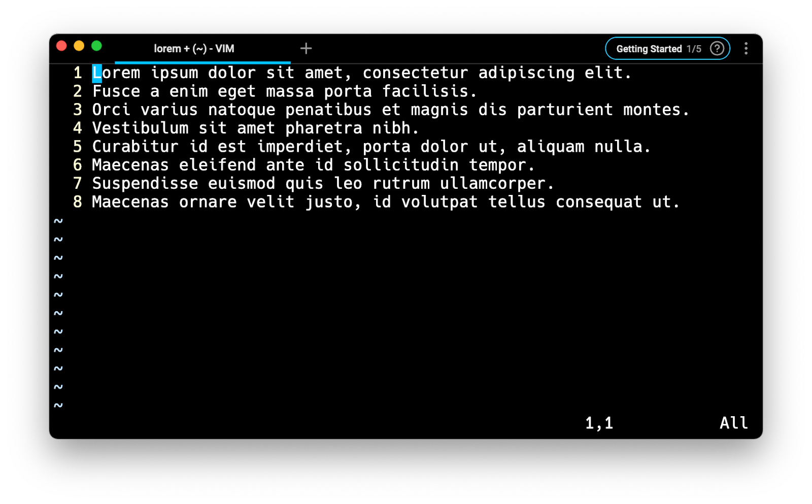The image size is (812, 504).
Task: Open the vertical three-dot options menu
Action: point(746,48)
